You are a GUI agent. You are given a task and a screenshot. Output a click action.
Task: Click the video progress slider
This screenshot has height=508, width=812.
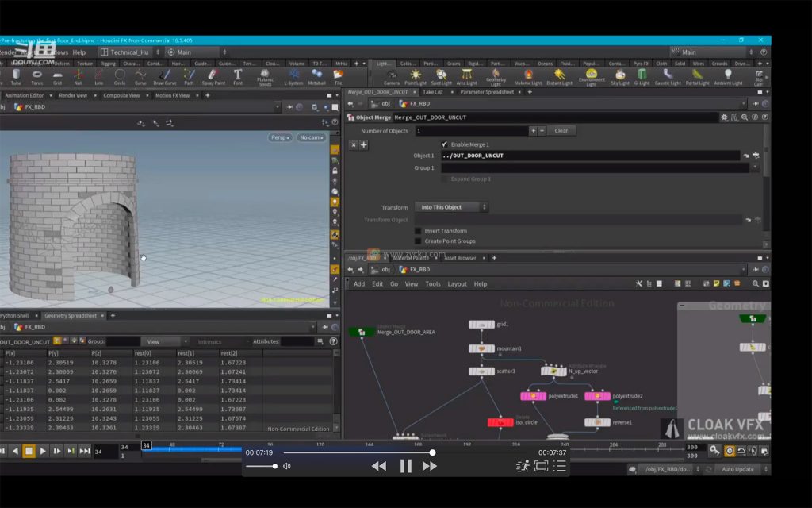click(358, 452)
